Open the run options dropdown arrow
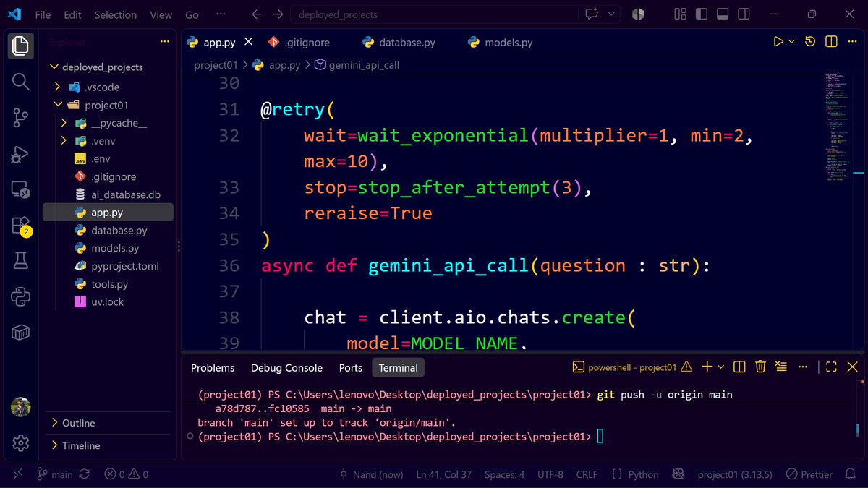The height and width of the screenshot is (488, 868). (791, 42)
